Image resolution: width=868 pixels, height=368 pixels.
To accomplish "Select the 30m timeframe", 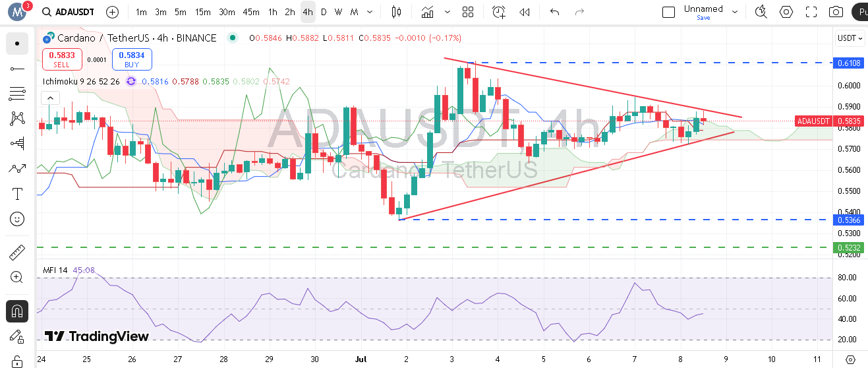I will point(227,12).
